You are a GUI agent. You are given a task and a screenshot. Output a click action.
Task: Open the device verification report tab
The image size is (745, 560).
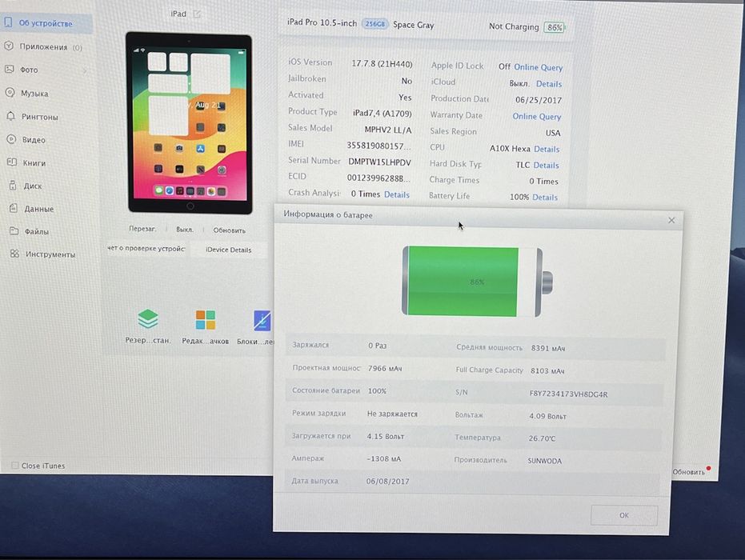click(146, 249)
